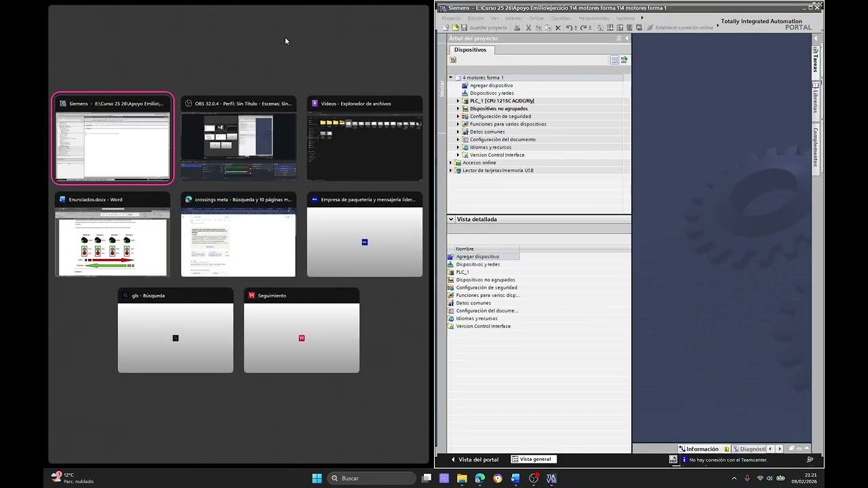
Task: Click the green arrow tree toolbar icon
Action: point(624,60)
